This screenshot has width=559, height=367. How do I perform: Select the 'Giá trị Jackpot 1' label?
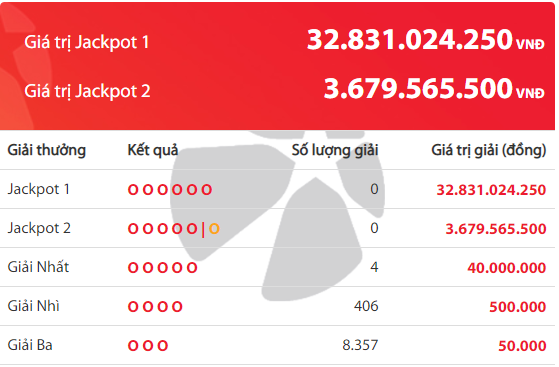87,42
